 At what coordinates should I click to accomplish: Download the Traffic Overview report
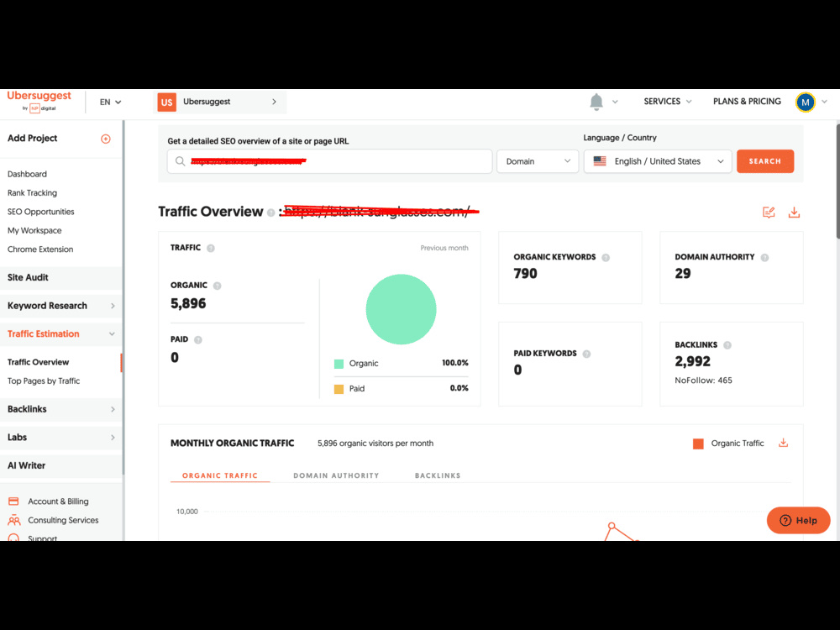click(794, 213)
